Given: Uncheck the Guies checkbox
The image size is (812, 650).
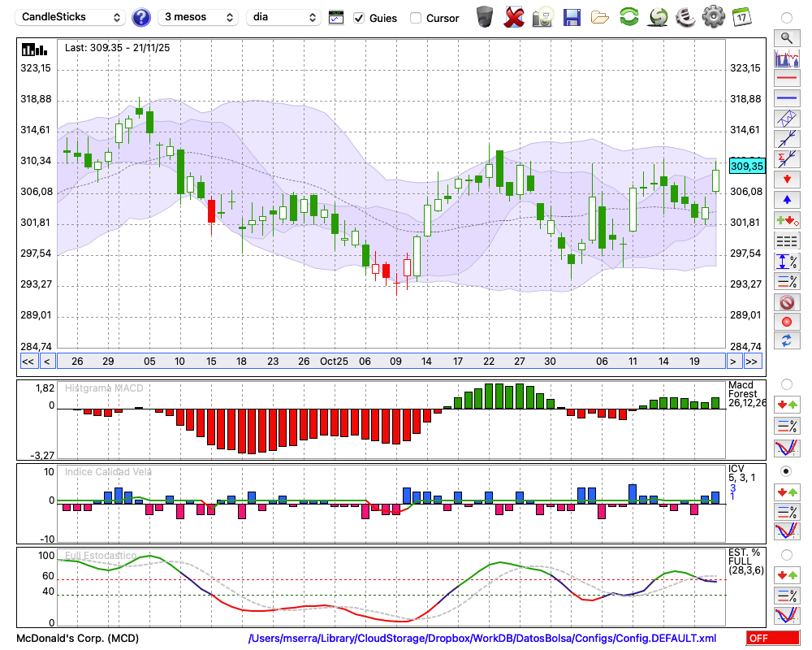Looking at the screenshot, I should click(x=359, y=18).
